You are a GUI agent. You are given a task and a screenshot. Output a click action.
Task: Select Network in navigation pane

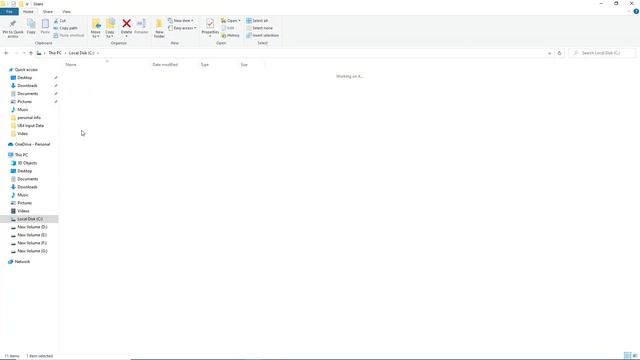(22, 262)
